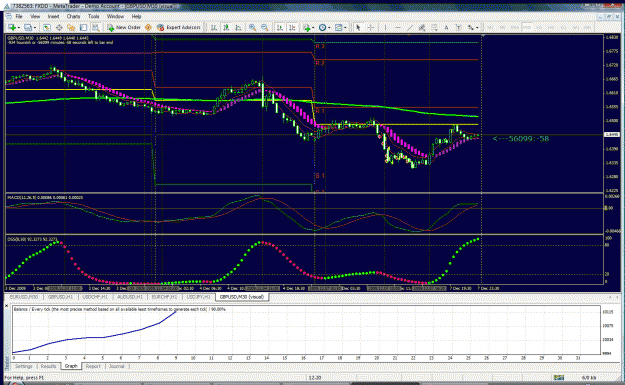Select the vertical line tool
The width and height of the screenshot is (625, 385).
(385, 28)
